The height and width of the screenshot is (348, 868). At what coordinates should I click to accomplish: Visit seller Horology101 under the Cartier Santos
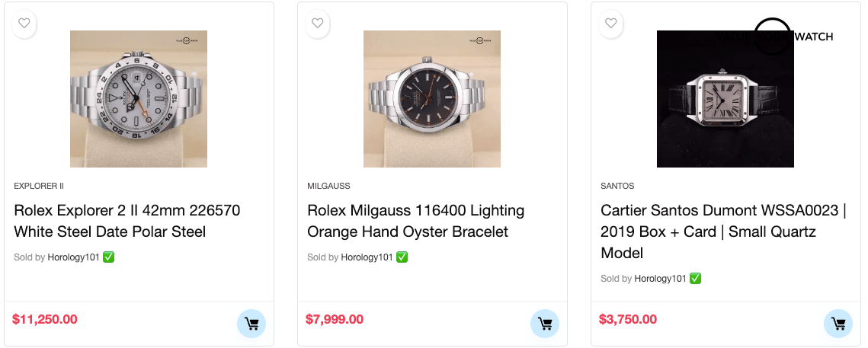(660, 279)
